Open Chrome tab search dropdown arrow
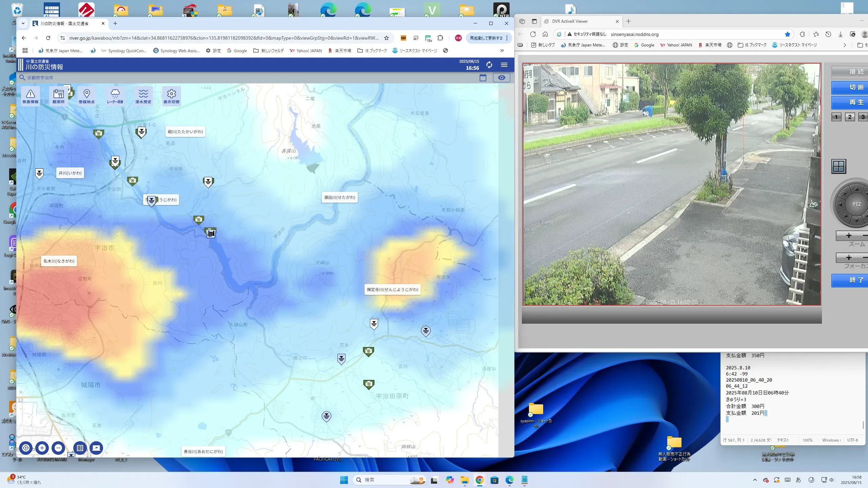Screen dimensions: 868x488 tap(23, 23)
